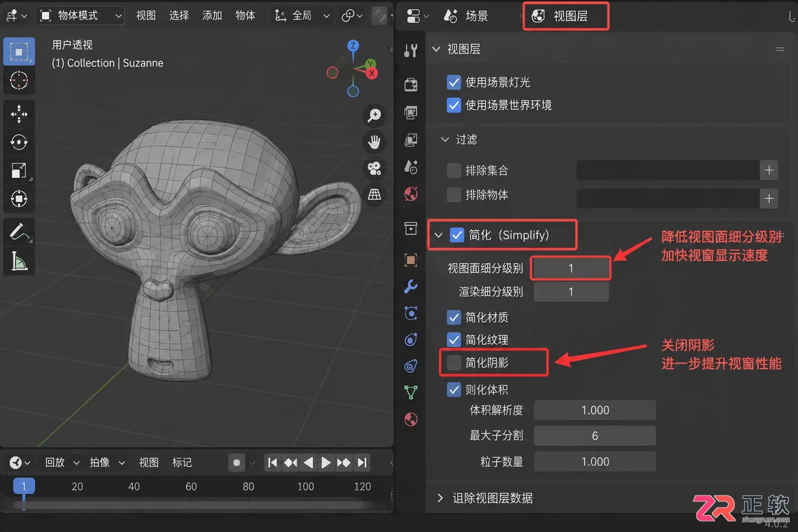Open the timeline 视图 menu

[149, 463]
